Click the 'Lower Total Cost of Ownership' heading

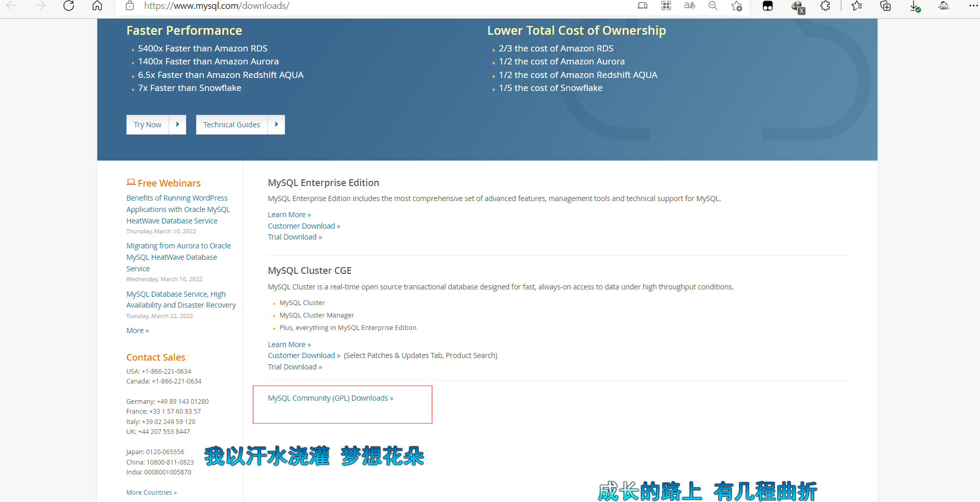pos(576,31)
